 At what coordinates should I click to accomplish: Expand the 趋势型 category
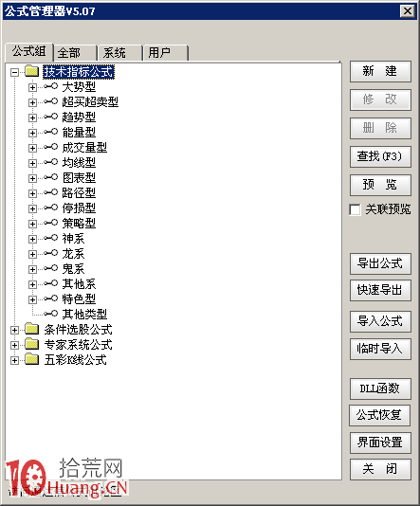click(x=32, y=117)
